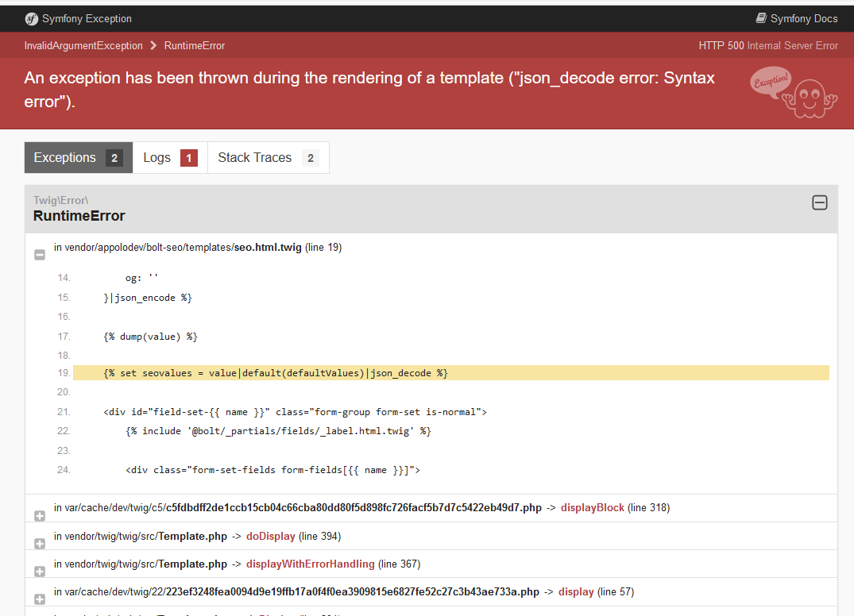Click HTTP 500 Internal Server Error status

point(768,46)
